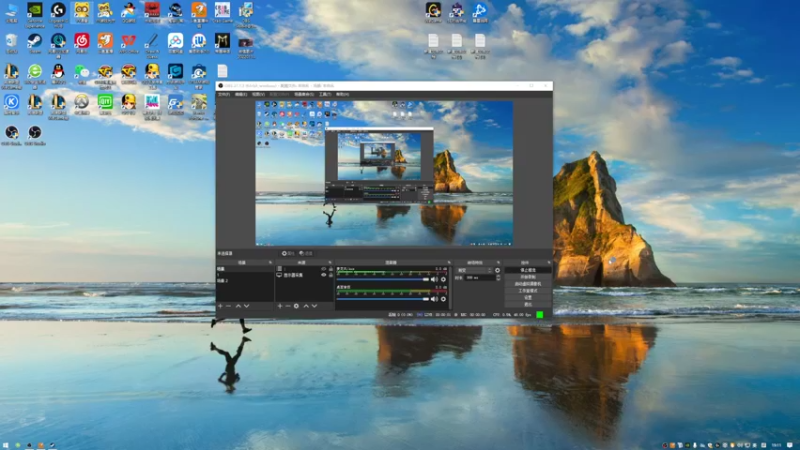Open WPS Office desktop shortcut
This screenshot has width=800, height=450.
tap(129, 43)
